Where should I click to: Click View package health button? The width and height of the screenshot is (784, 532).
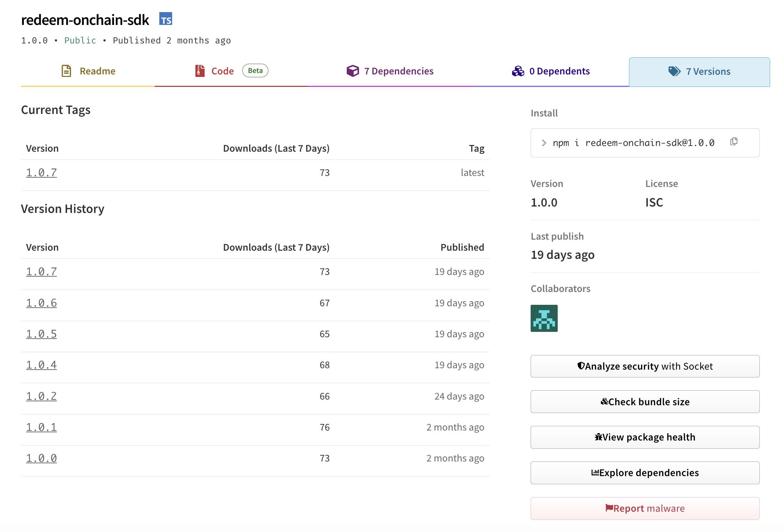(x=645, y=437)
